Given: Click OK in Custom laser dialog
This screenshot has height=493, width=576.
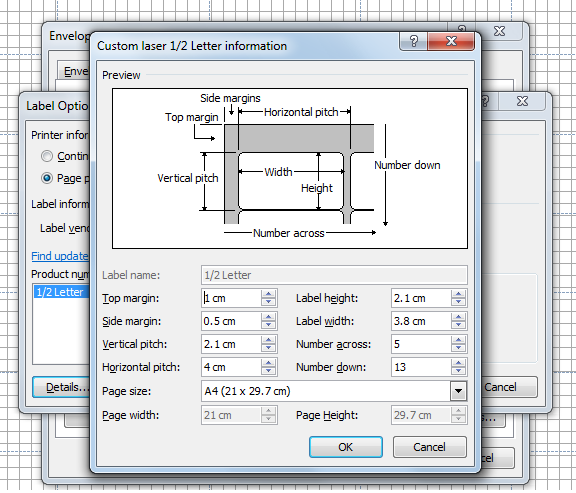Looking at the screenshot, I should point(346,447).
